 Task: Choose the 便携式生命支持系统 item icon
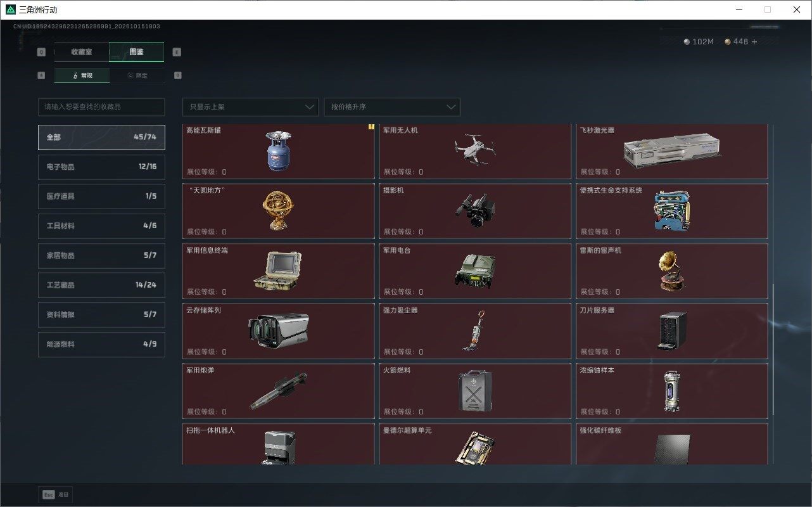point(672,211)
